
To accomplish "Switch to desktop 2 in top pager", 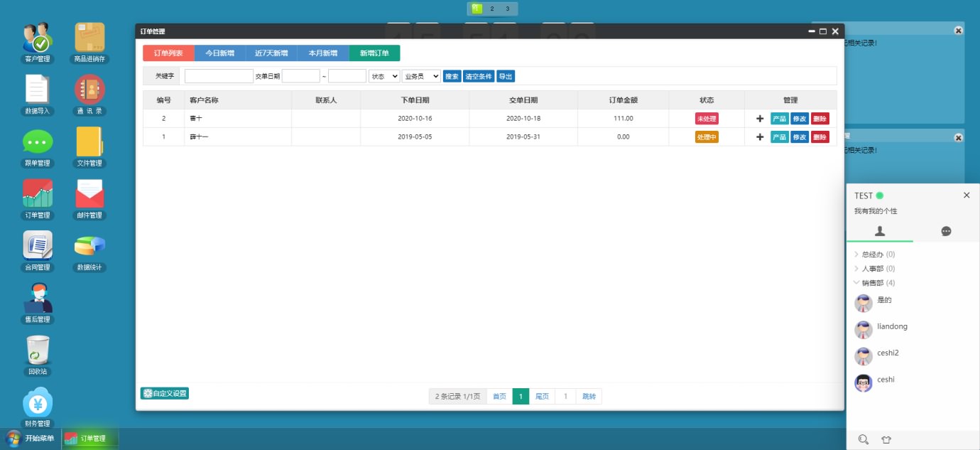I will (492, 9).
